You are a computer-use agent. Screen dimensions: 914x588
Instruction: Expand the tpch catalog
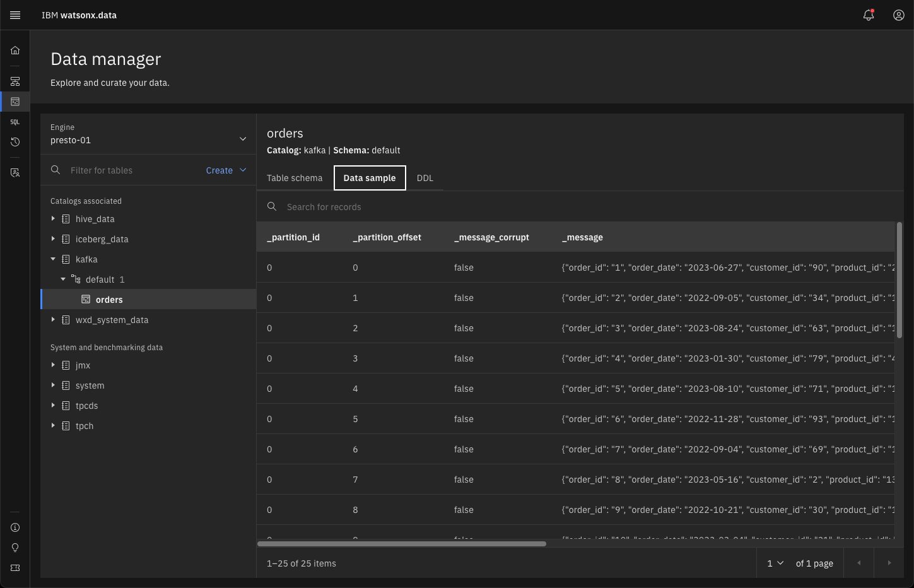(53, 425)
